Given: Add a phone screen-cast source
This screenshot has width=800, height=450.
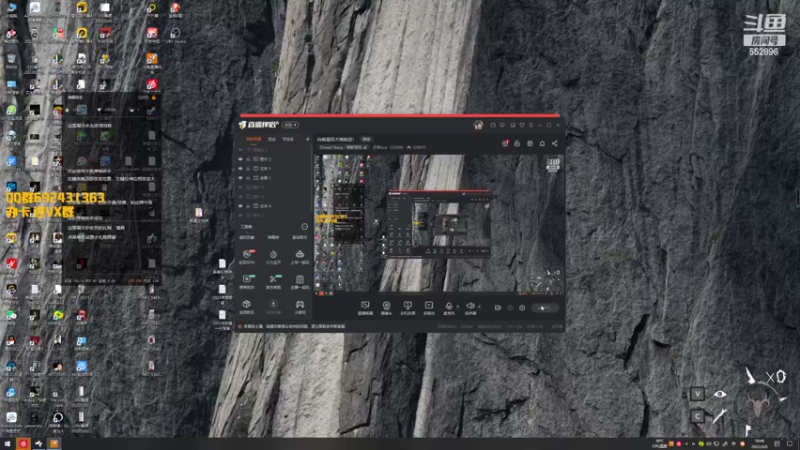Looking at the screenshot, I should (x=407, y=308).
